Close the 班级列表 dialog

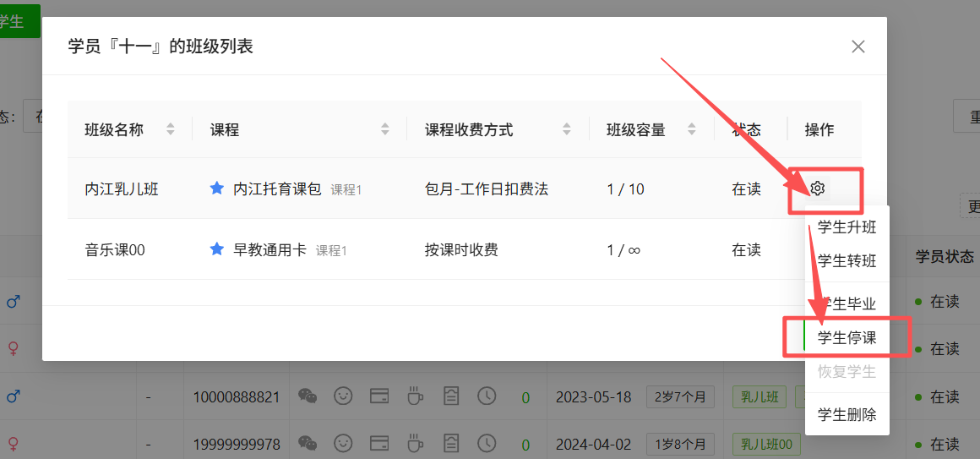[x=857, y=46]
